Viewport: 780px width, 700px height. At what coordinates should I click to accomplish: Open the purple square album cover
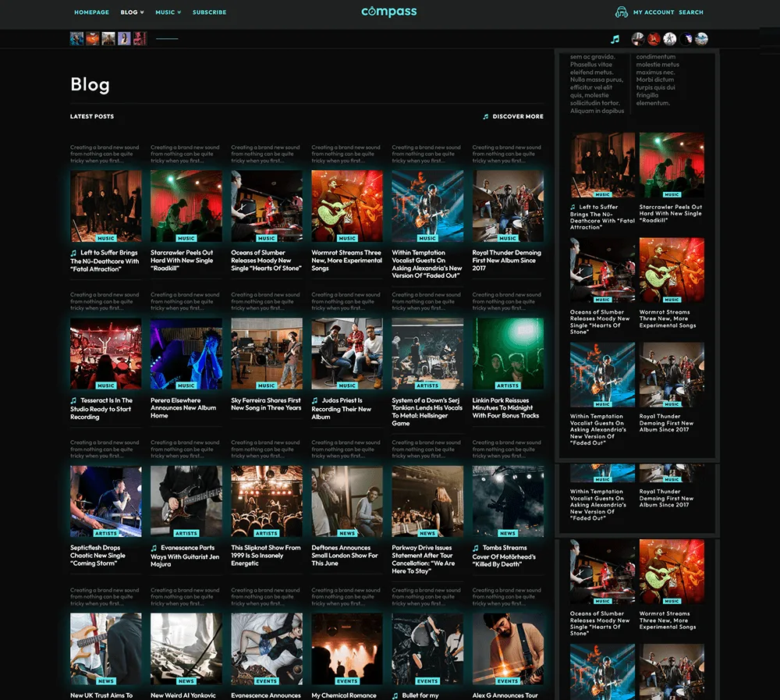point(124,39)
